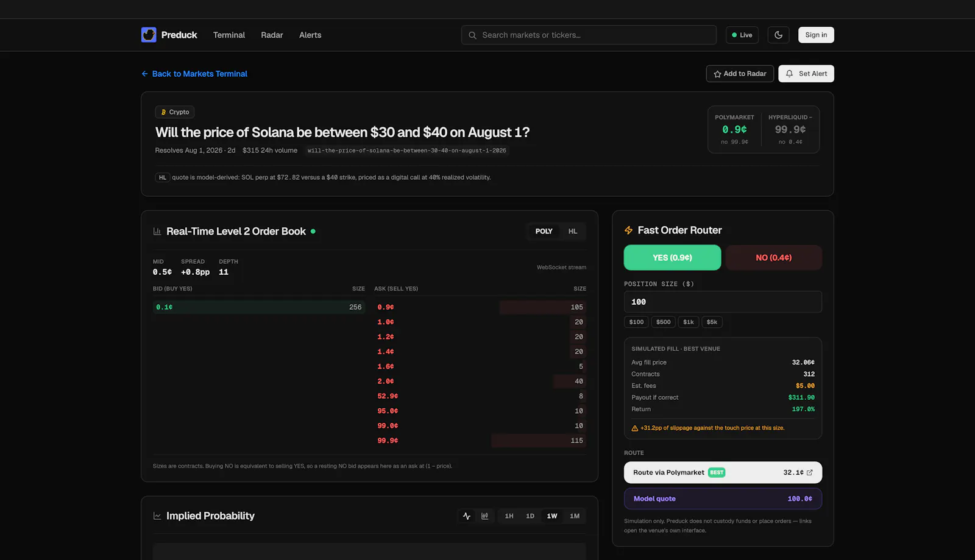The image size is (975, 560).
Task: Select the YES (0.9¢) side
Action: (x=673, y=258)
